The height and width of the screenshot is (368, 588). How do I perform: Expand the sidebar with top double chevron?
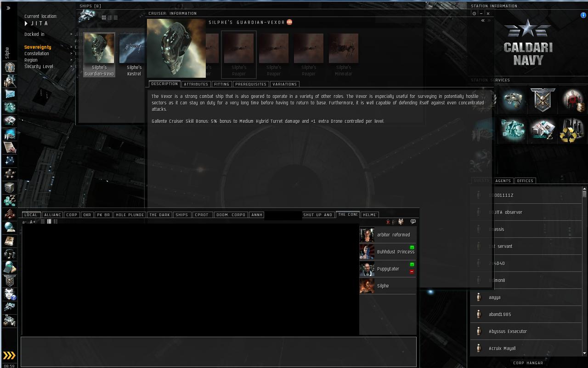tap(8, 8)
